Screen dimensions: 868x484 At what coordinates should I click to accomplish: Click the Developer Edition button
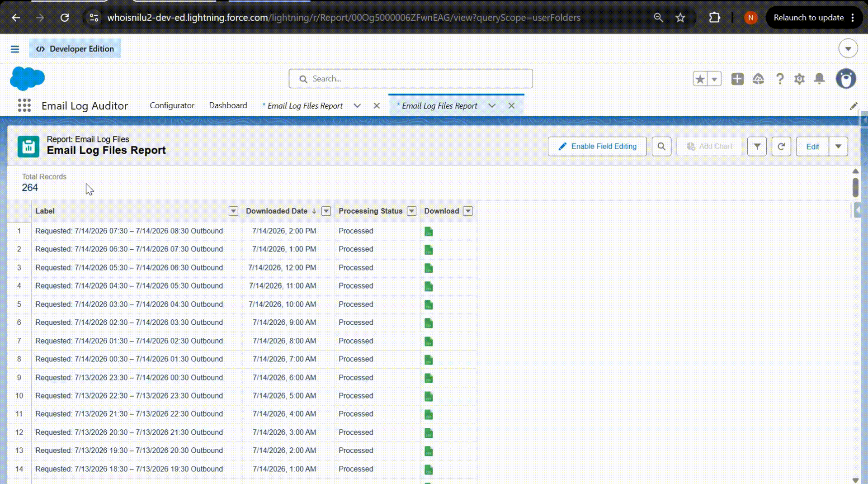pos(75,48)
